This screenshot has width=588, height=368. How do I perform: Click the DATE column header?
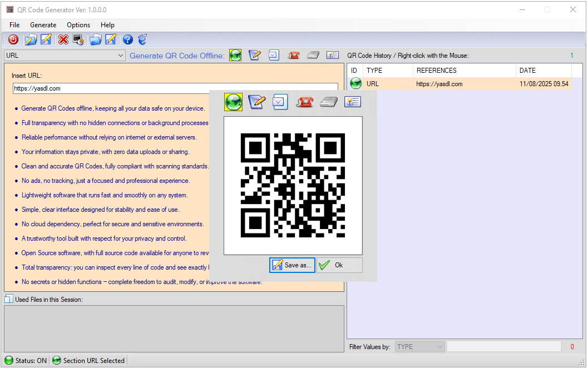[543, 71]
